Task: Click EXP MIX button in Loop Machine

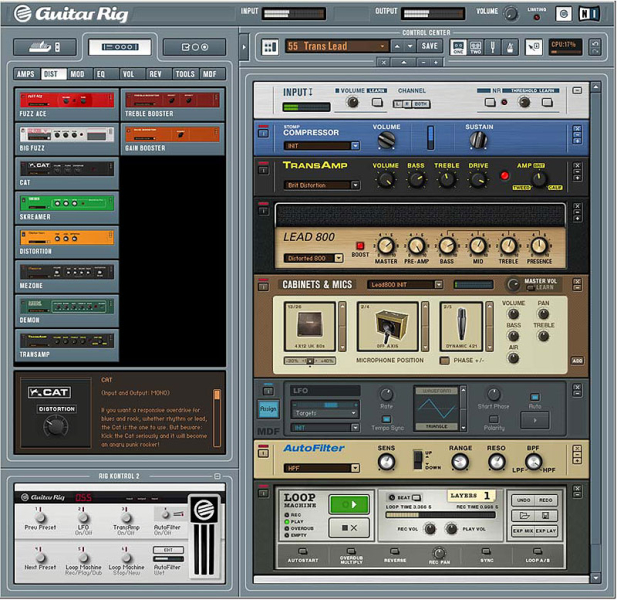Action: pos(523,530)
